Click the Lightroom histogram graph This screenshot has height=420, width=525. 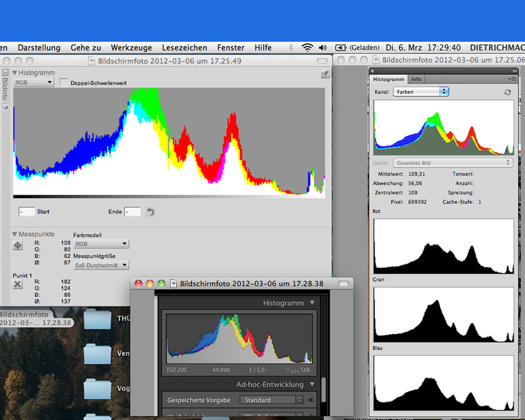[x=239, y=338]
